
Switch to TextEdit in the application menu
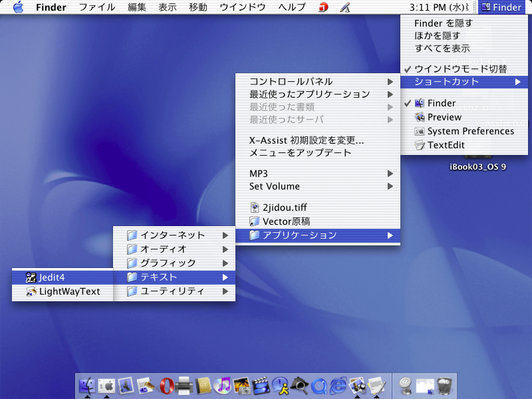point(464,145)
